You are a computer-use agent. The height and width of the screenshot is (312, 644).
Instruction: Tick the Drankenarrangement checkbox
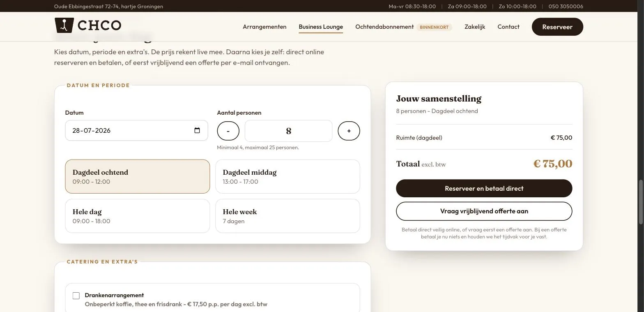click(76, 296)
